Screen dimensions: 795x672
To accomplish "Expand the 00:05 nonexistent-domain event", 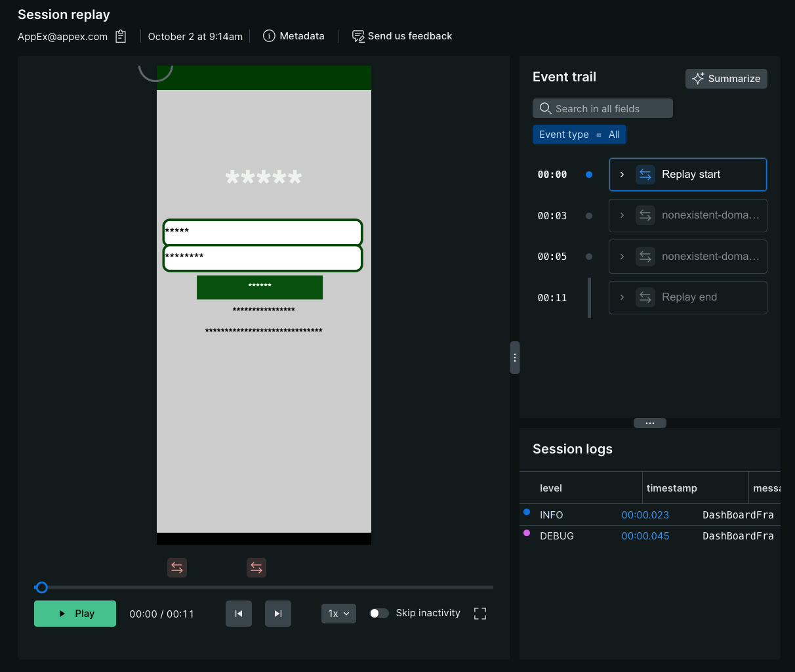I will (x=622, y=257).
